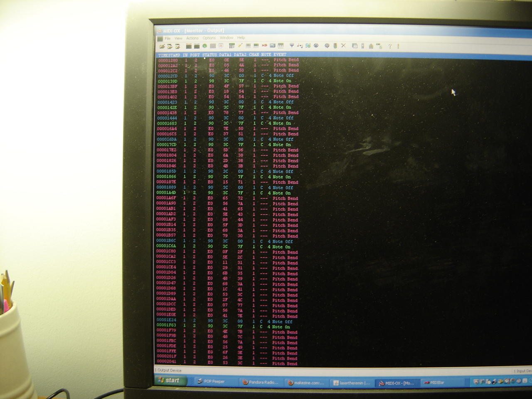Click the house-shaped toolbar icon
Viewport: 532px width, 399px height.
(x=371, y=46)
